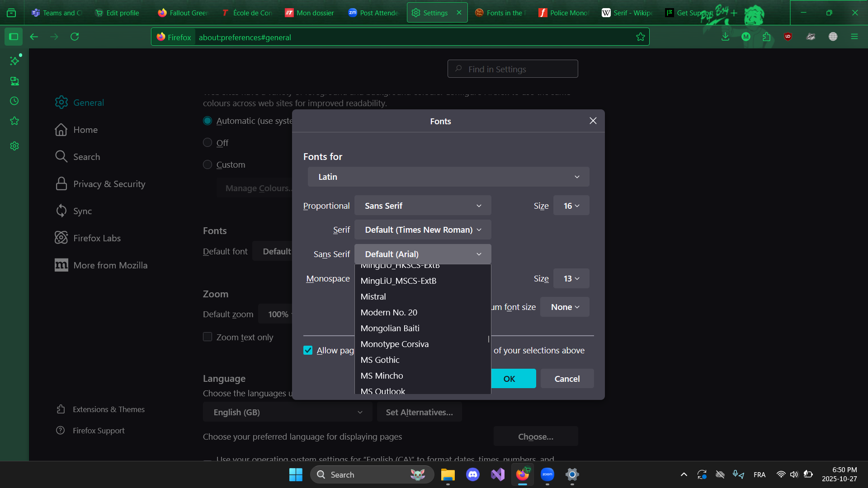Viewport: 868px width, 488px height.
Task: Open the History sidebar clock icon
Action: coord(14,101)
